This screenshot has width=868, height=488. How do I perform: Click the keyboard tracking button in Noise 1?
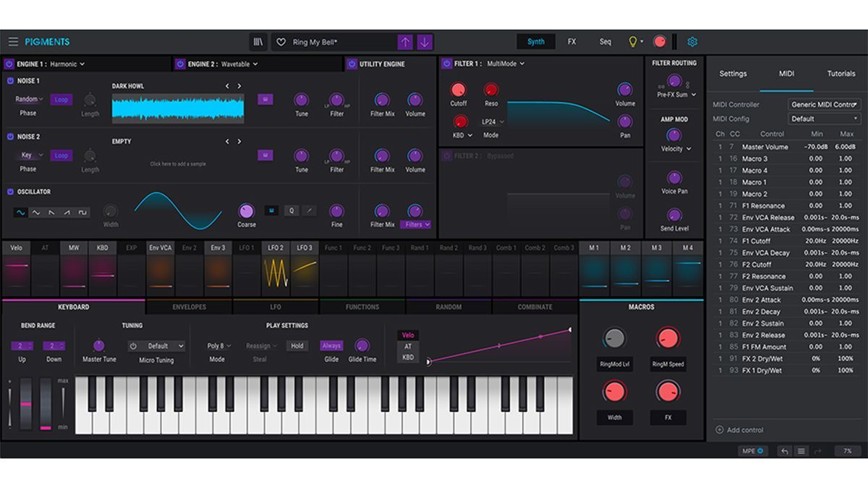click(265, 99)
